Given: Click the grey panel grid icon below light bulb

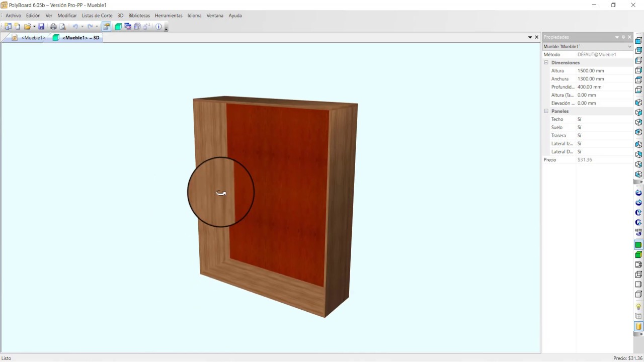Looking at the screenshot, I should (x=638, y=316).
